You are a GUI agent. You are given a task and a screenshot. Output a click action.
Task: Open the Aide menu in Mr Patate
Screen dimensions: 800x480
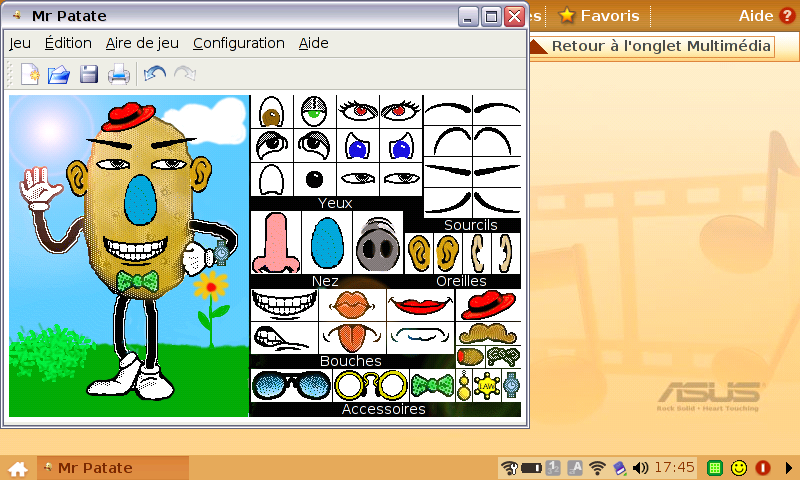click(x=313, y=43)
